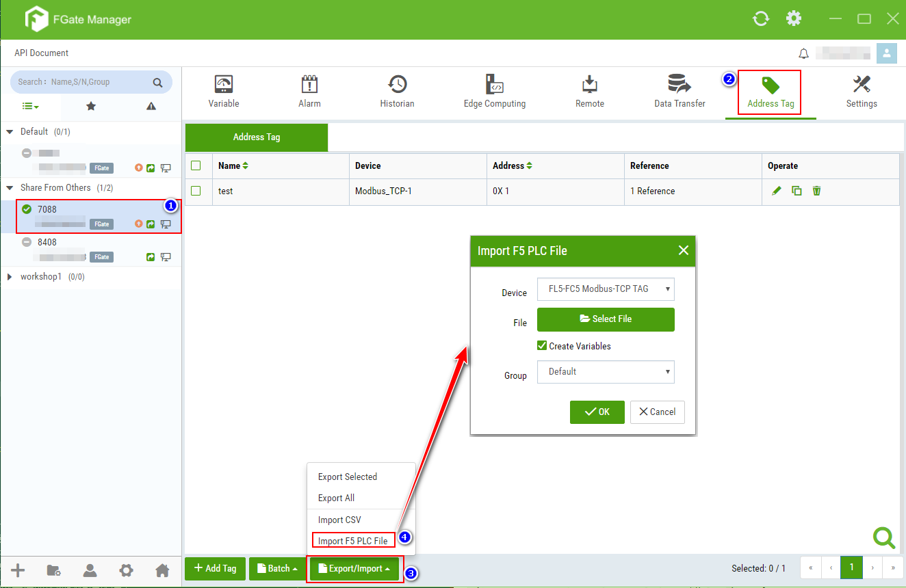Open the Group dropdown in Import dialog

point(606,372)
